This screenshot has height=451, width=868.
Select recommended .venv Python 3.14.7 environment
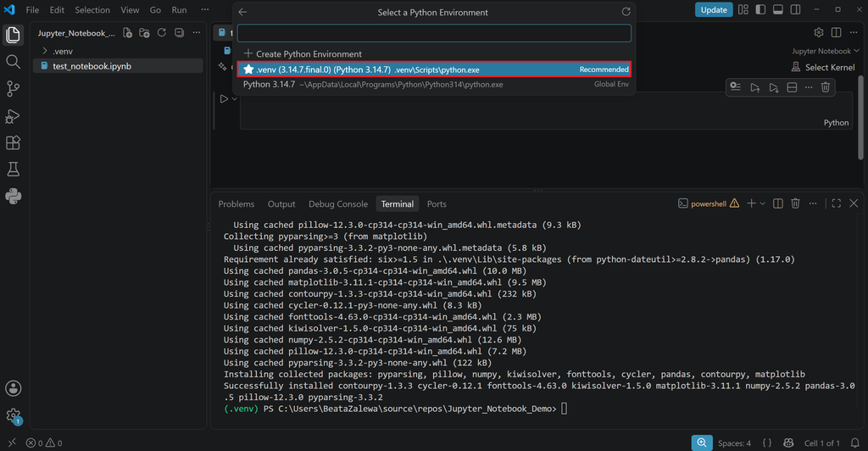(434, 70)
